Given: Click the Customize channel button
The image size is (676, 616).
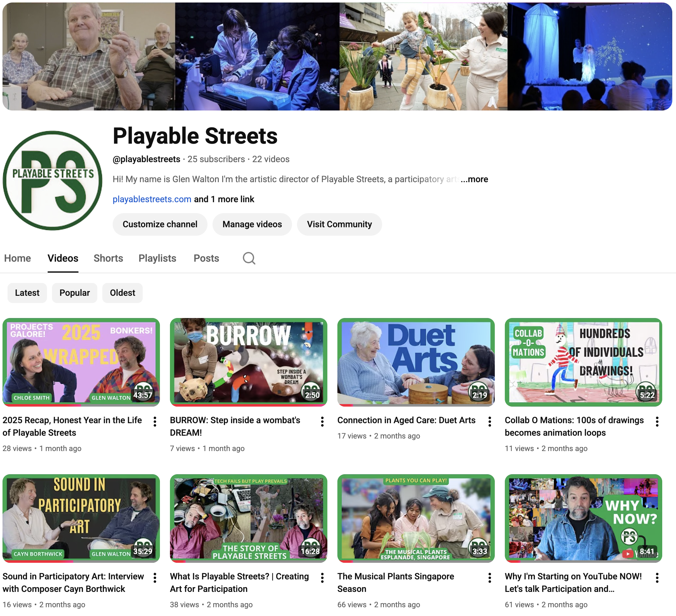Looking at the screenshot, I should (160, 224).
